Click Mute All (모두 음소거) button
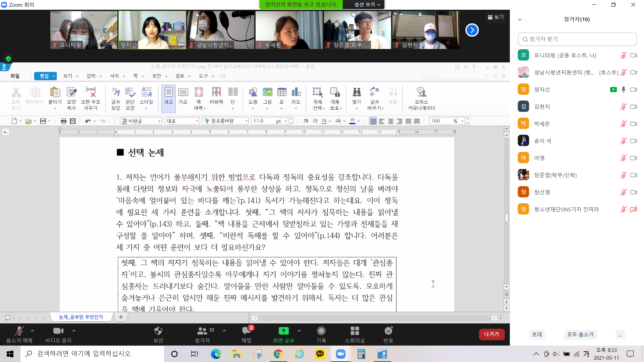 [580, 334]
